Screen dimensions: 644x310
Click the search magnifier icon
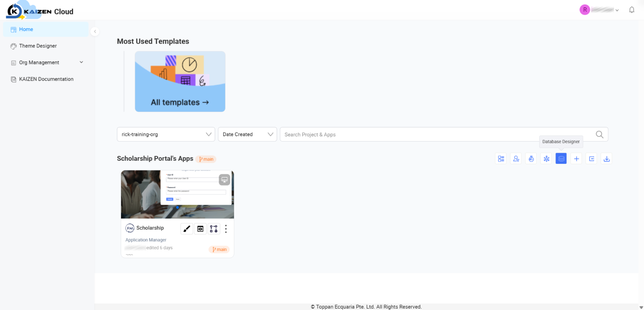(600, 135)
